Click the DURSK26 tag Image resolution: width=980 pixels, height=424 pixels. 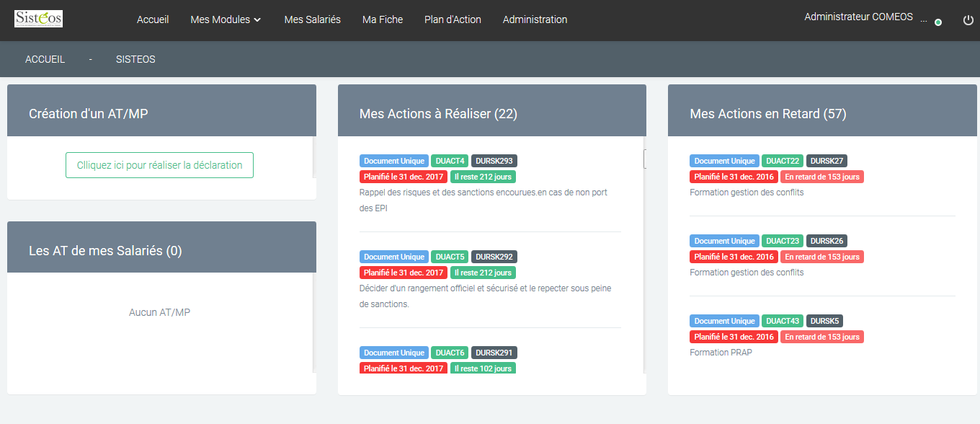coord(827,241)
